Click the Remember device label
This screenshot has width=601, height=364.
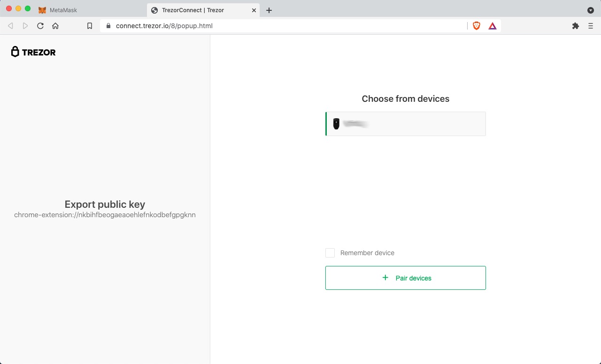(367, 253)
